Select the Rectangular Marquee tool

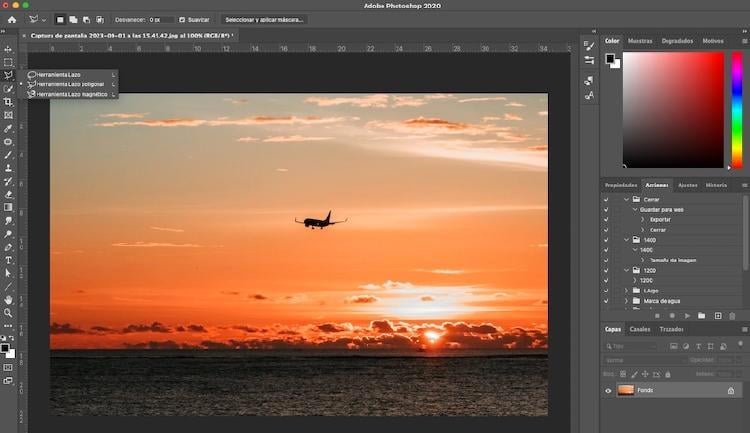click(x=8, y=62)
